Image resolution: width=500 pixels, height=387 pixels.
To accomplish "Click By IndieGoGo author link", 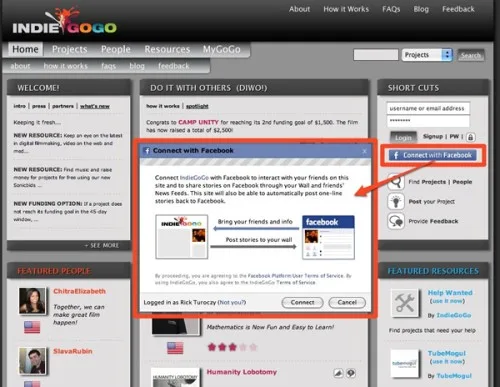I will tap(454, 315).
